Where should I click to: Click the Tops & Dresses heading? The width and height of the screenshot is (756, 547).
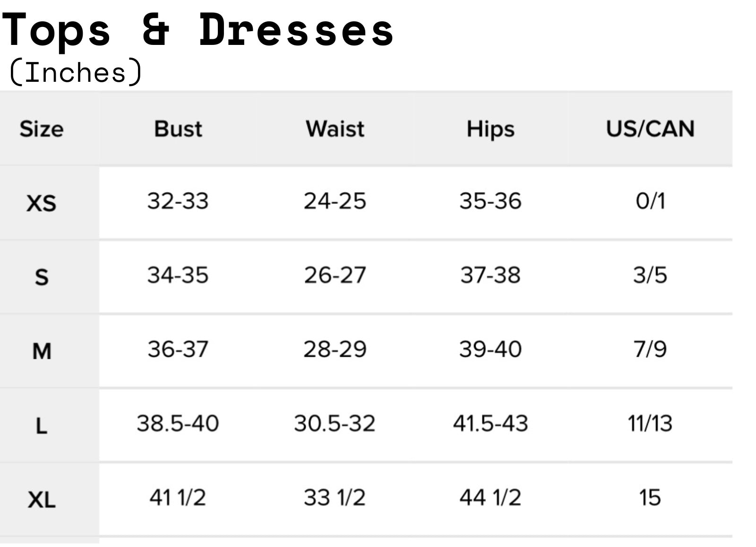tap(198, 30)
